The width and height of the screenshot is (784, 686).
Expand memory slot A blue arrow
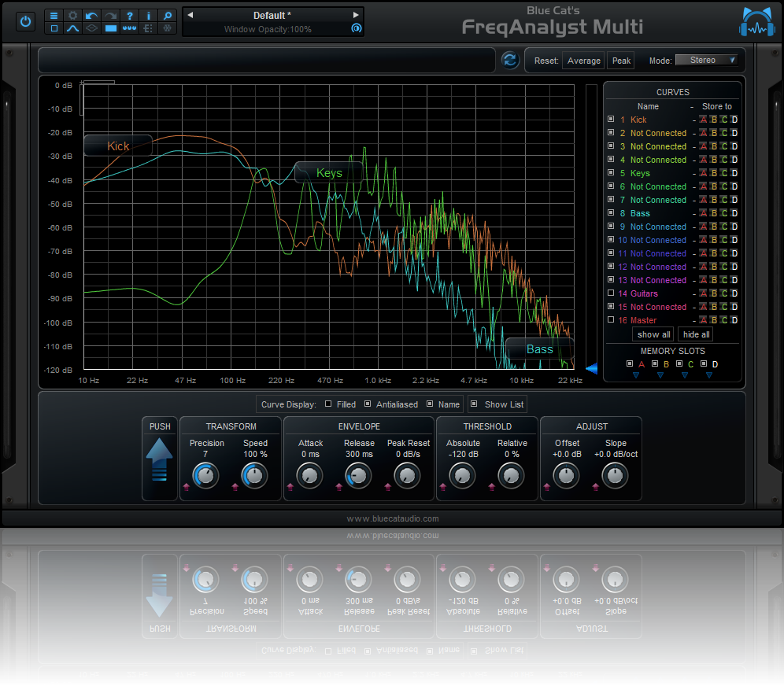tap(635, 375)
